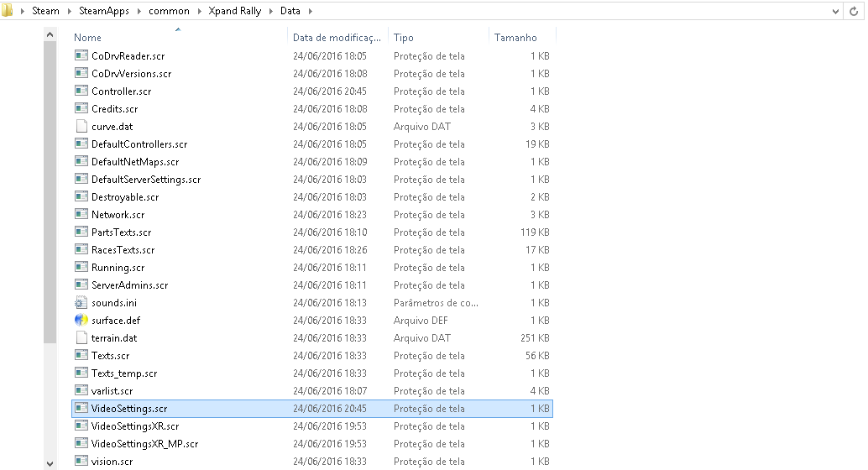868x470 pixels.
Task: Click the PartsTexts.scr file icon
Action: click(x=81, y=232)
